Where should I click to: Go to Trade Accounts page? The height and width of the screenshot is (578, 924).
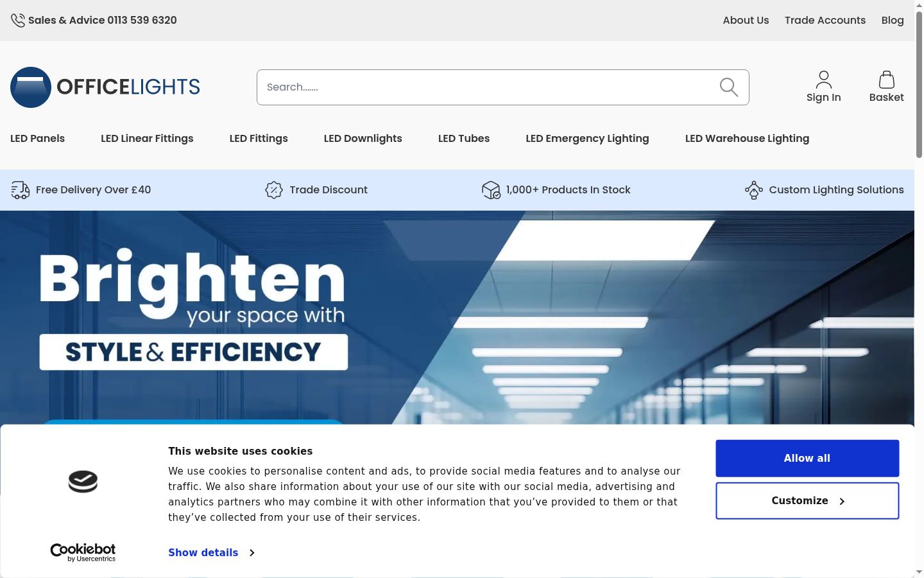[x=825, y=21]
